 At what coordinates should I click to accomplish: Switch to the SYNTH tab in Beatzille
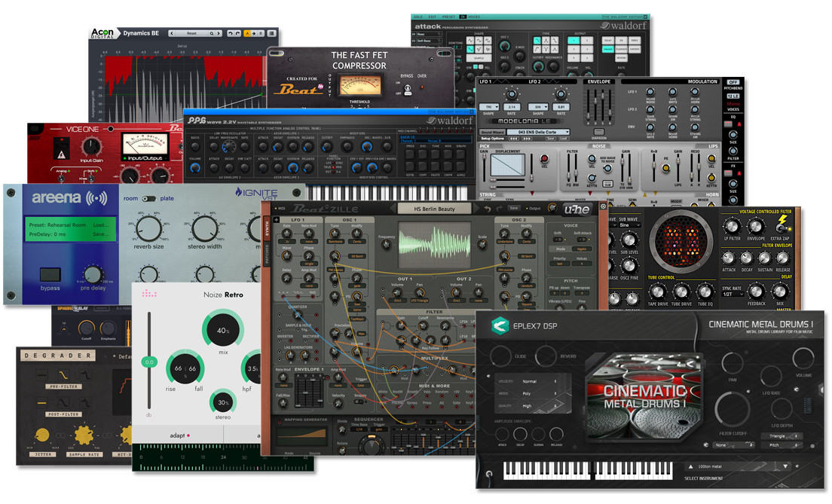pyautogui.click(x=267, y=228)
